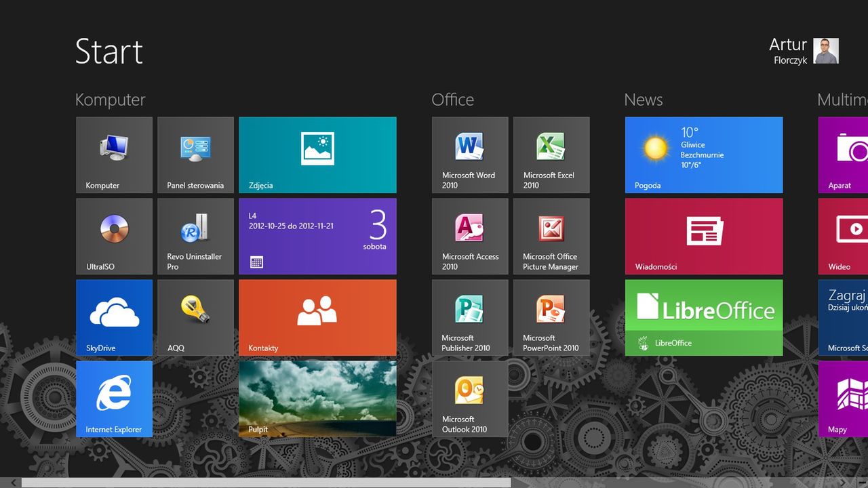Launch Microsoft Word 2010

click(470, 155)
